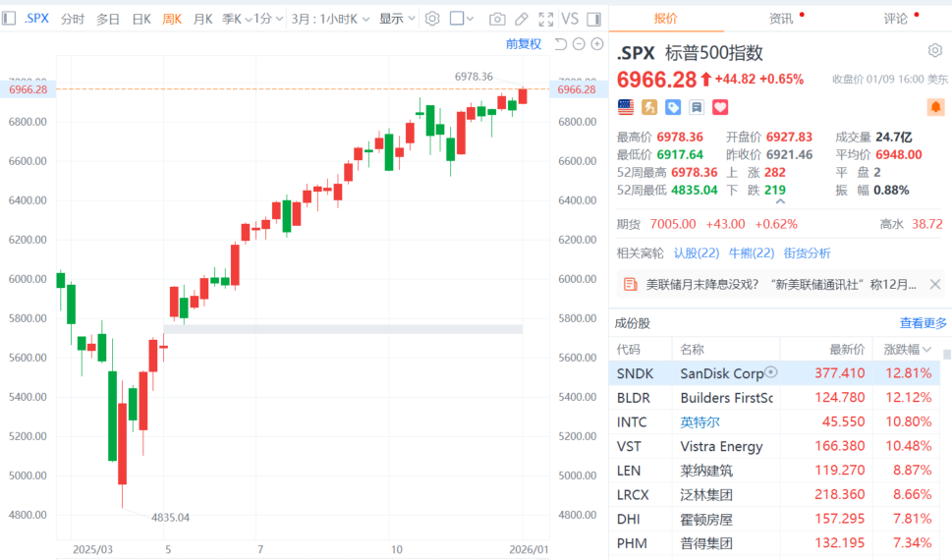Zoom in chart with plus circle icon
The width and height of the screenshot is (952, 560).
point(596,44)
